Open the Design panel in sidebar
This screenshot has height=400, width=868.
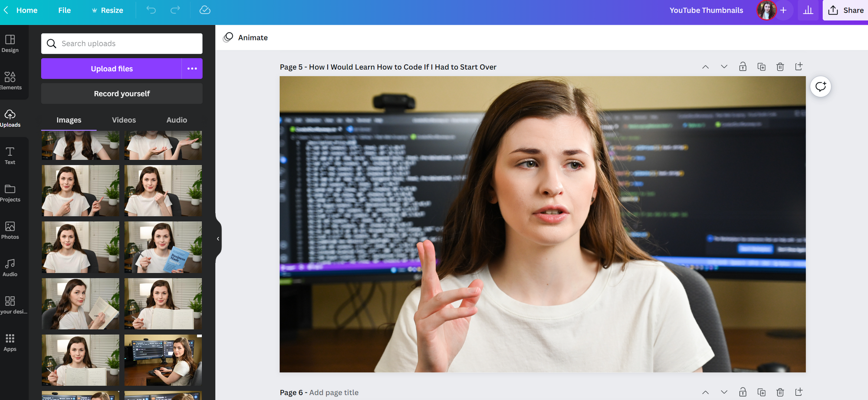click(10, 44)
